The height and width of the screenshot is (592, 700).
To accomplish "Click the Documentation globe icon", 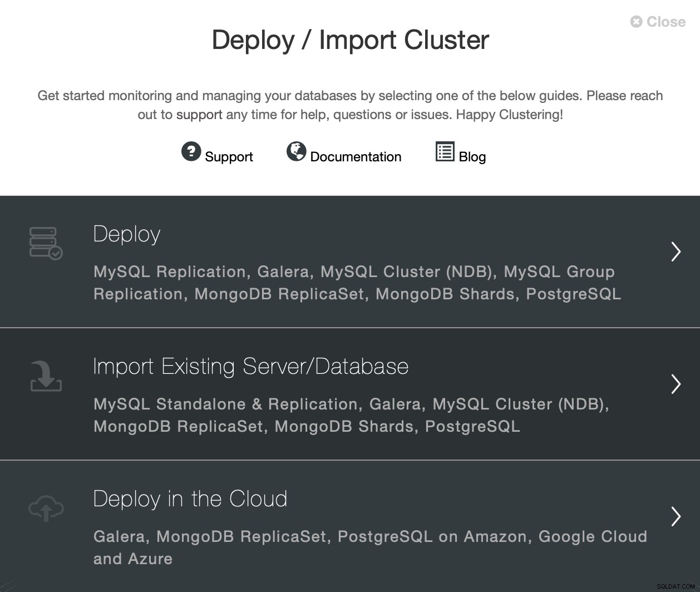I will point(296,151).
